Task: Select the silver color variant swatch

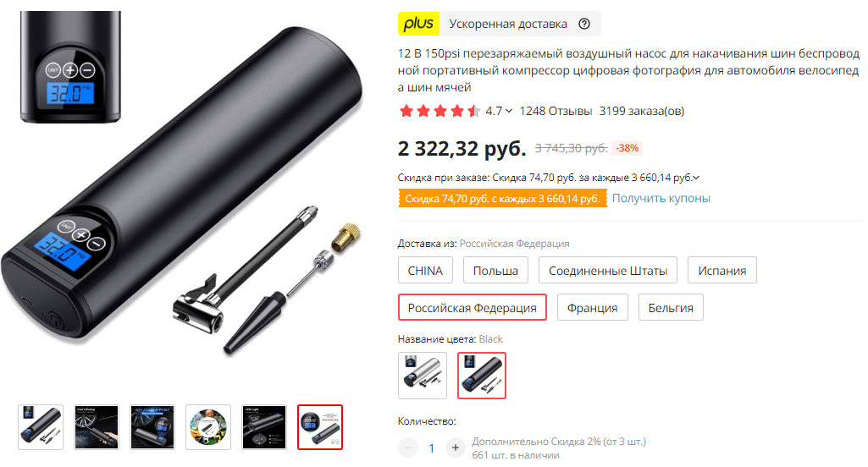Action: pos(423,376)
